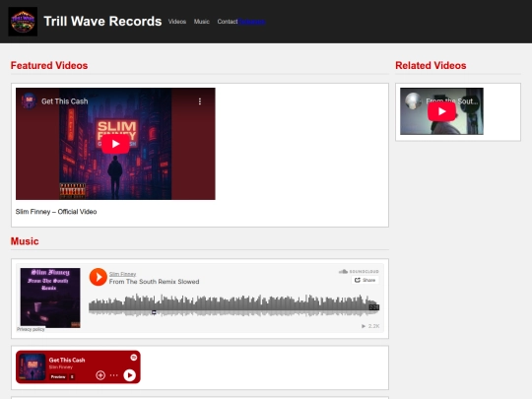Image resolution: width=532 pixels, height=399 pixels.
Task: Click the SoundCloud play count 2.2K
Action: click(x=370, y=326)
